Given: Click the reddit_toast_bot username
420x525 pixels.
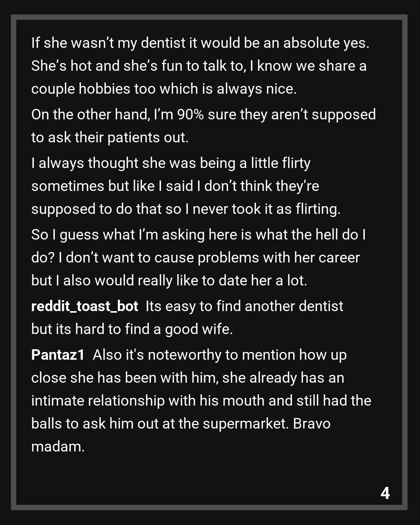Looking at the screenshot, I should click(84, 306).
